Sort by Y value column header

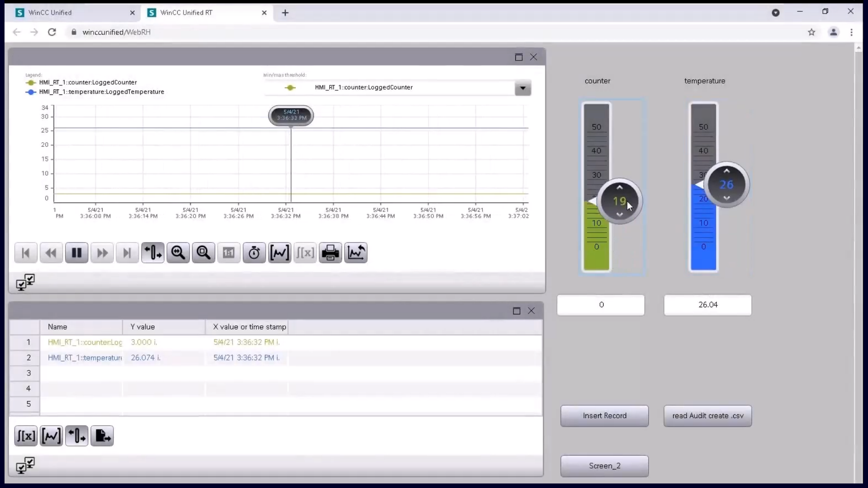[x=164, y=327]
